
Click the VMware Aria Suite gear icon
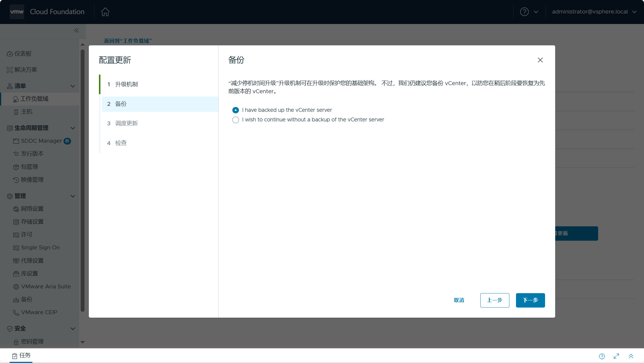click(x=16, y=287)
